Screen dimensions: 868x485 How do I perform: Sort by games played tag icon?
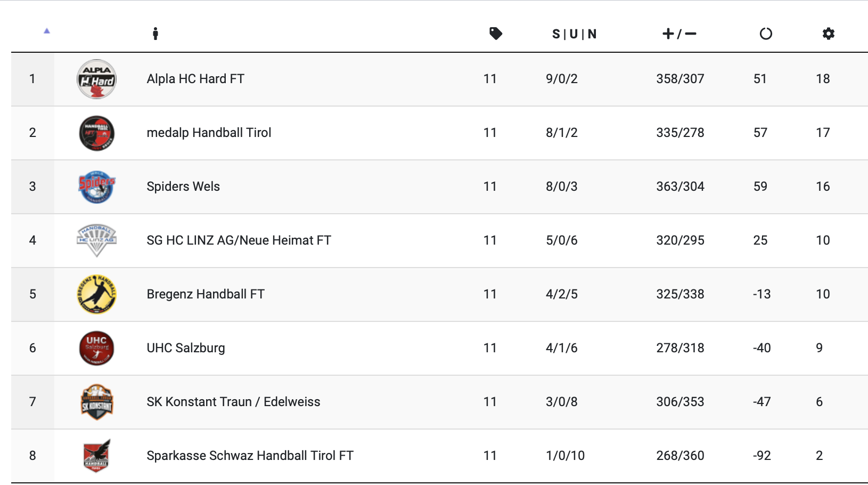tap(496, 34)
